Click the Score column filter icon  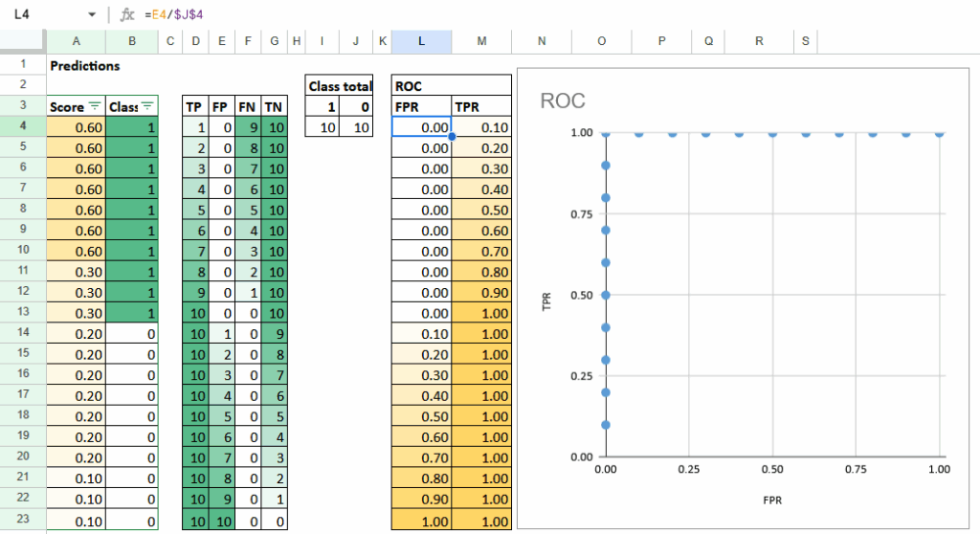pos(94,107)
